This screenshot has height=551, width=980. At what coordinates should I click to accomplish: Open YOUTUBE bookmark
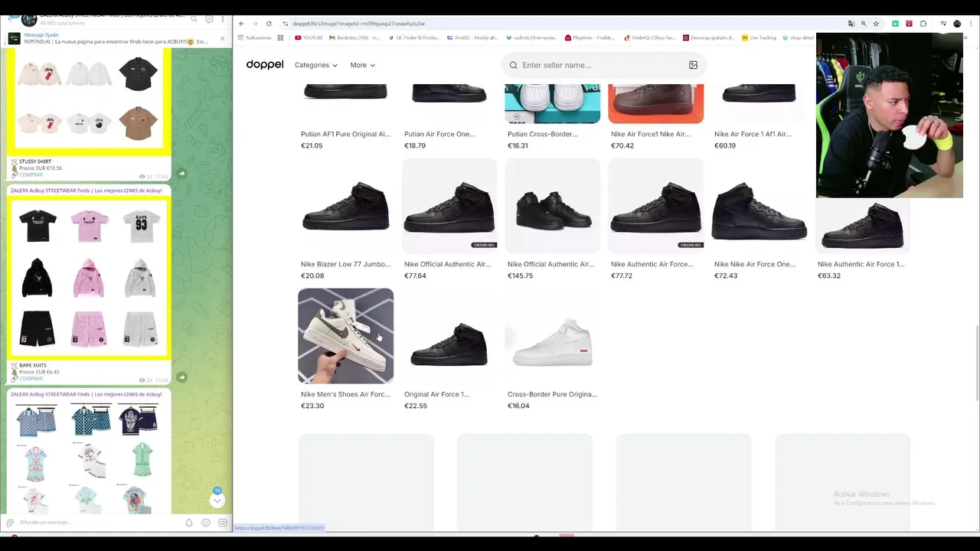tap(309, 37)
